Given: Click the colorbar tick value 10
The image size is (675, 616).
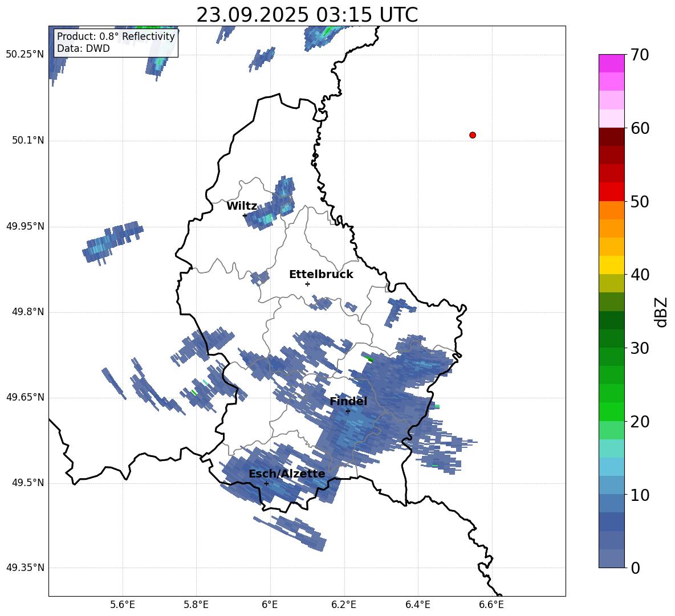Looking at the screenshot, I should (x=640, y=495).
